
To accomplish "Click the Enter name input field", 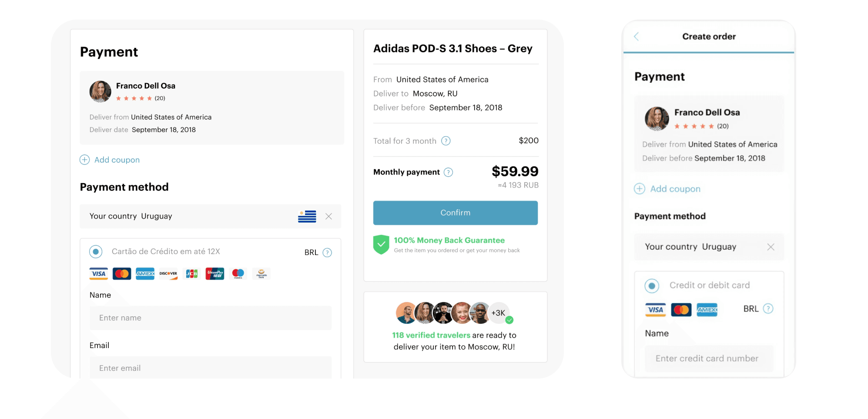I will pyautogui.click(x=211, y=318).
